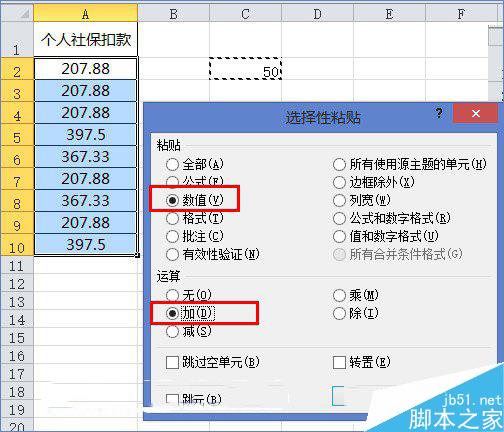Click cell A8 with 367.33

(86, 201)
